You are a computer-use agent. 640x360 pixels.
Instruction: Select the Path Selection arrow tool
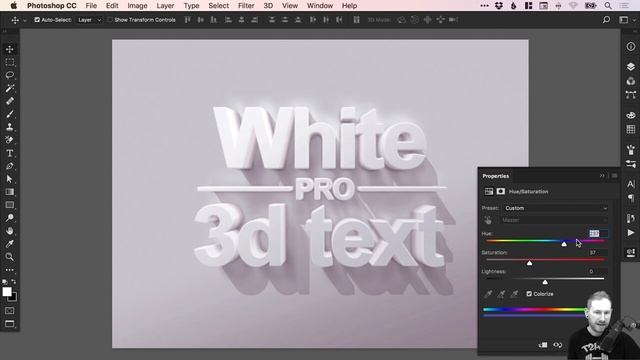coord(9,179)
